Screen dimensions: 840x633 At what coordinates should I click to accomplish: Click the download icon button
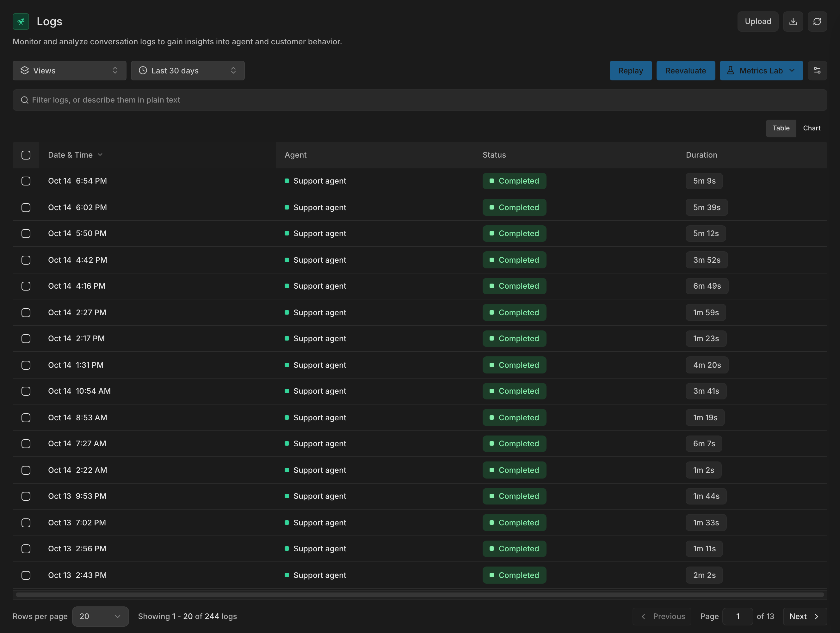(x=793, y=21)
